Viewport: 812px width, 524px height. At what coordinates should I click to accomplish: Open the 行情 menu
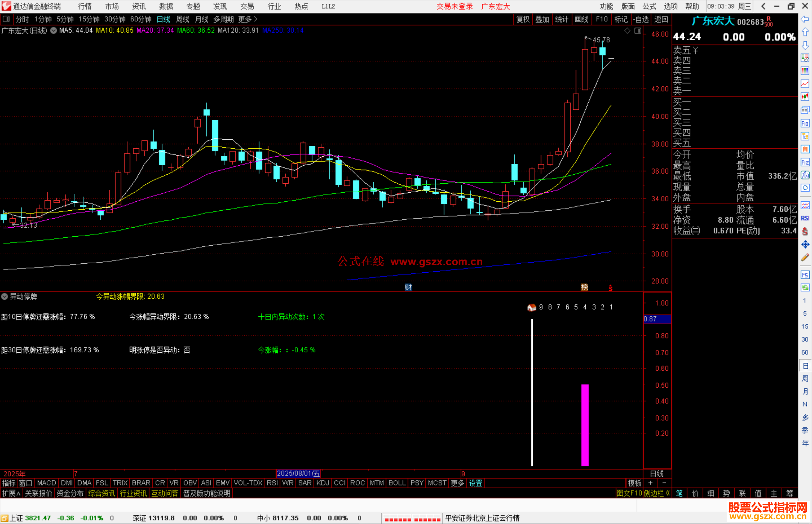tap(85, 6)
